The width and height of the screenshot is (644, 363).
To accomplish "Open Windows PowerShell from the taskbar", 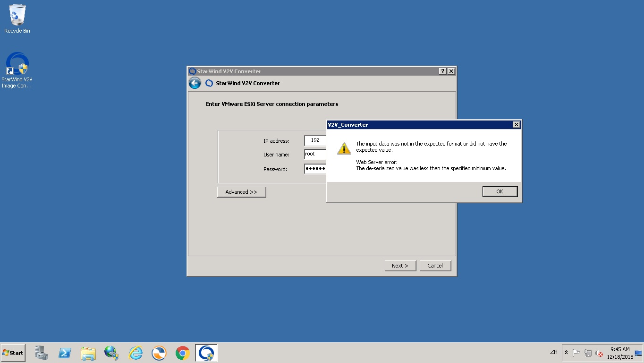I will pyautogui.click(x=65, y=353).
